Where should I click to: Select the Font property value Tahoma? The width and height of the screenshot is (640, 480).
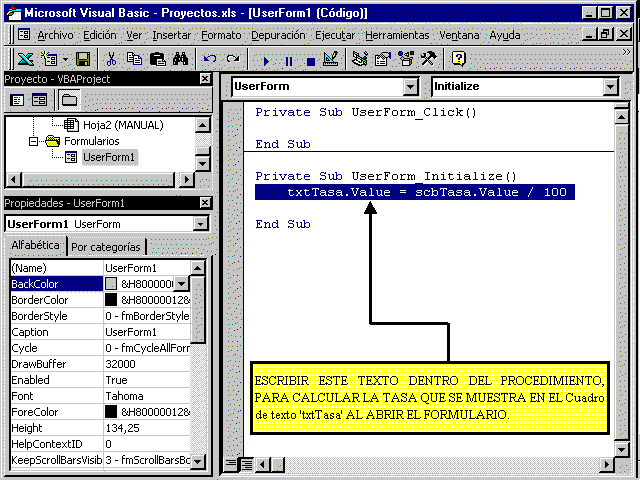pyautogui.click(x=147, y=396)
